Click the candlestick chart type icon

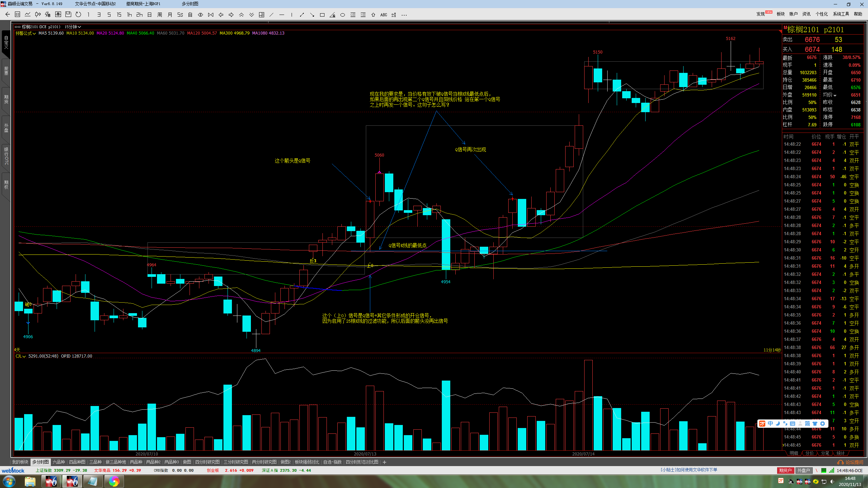[x=38, y=15]
